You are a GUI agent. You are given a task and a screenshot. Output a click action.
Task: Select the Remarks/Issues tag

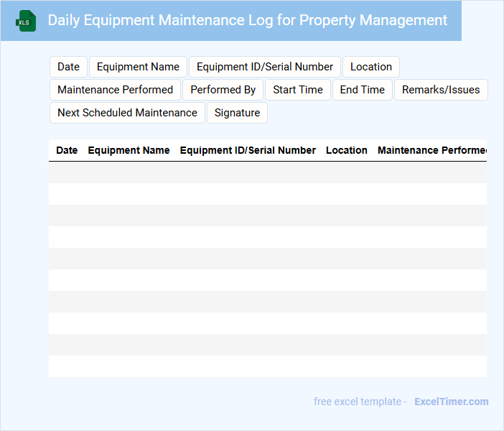tap(441, 90)
